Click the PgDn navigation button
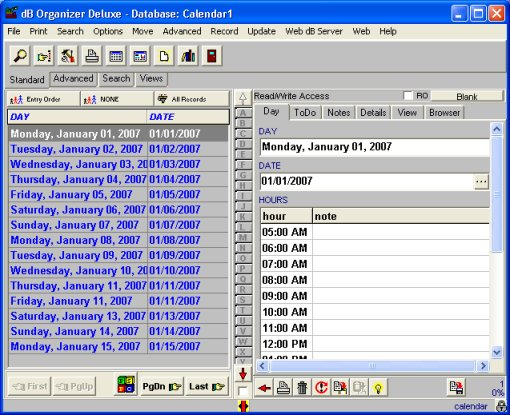 (x=161, y=387)
